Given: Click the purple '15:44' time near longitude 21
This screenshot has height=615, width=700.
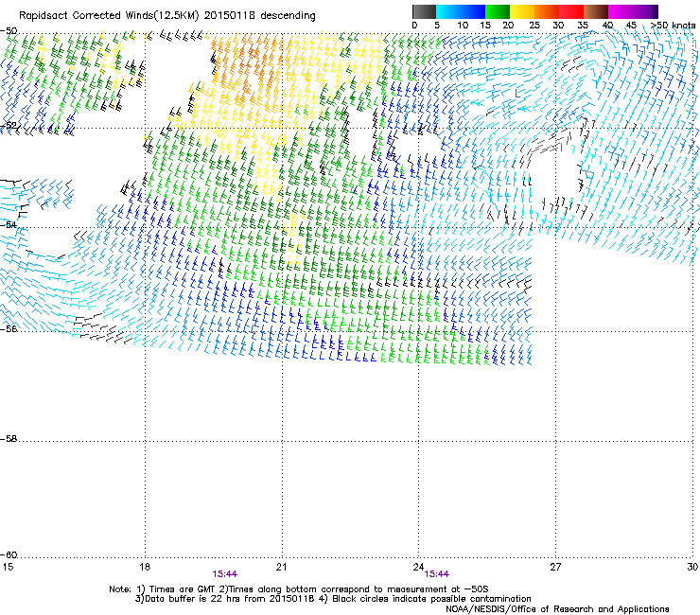Looking at the screenshot, I should [224, 574].
